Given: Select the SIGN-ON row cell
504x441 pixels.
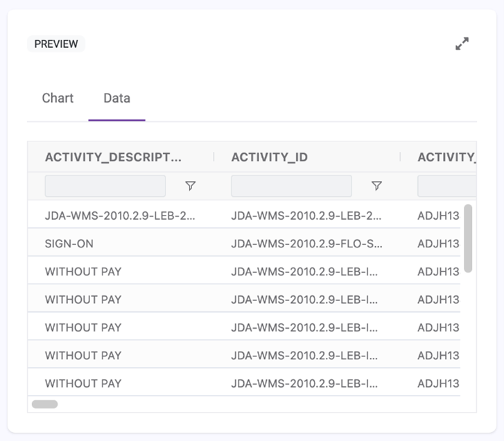Looking at the screenshot, I should pyautogui.click(x=69, y=243).
